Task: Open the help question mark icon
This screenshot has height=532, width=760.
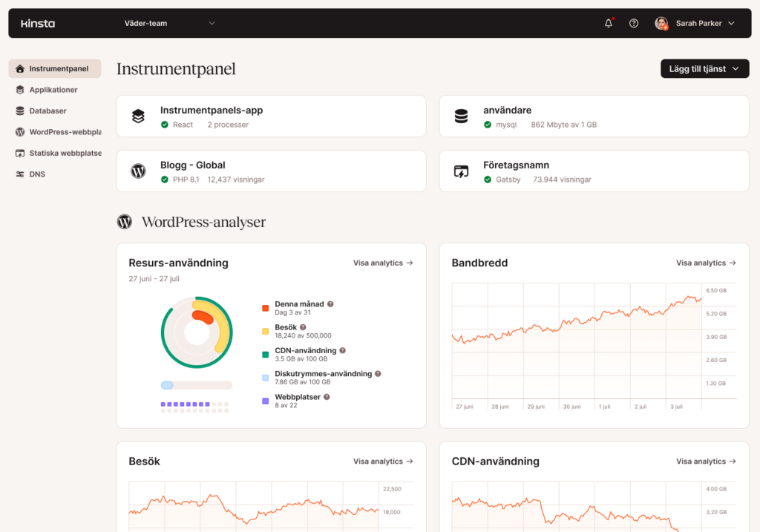Action: (634, 23)
